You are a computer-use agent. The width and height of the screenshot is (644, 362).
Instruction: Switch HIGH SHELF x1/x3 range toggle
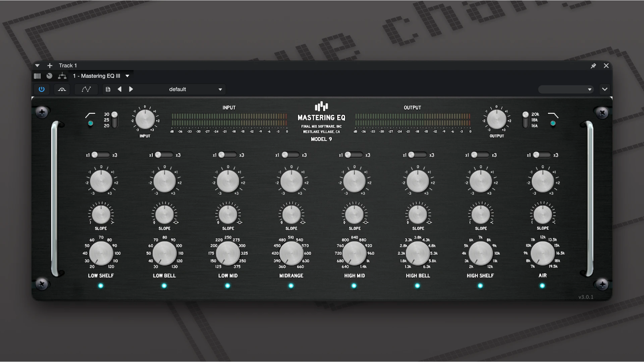point(480,155)
